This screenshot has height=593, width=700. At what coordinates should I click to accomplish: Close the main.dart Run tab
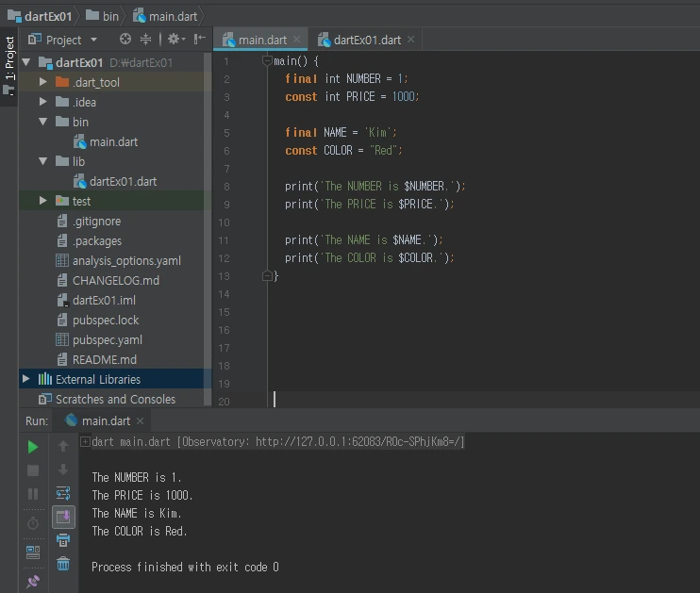click(x=141, y=420)
